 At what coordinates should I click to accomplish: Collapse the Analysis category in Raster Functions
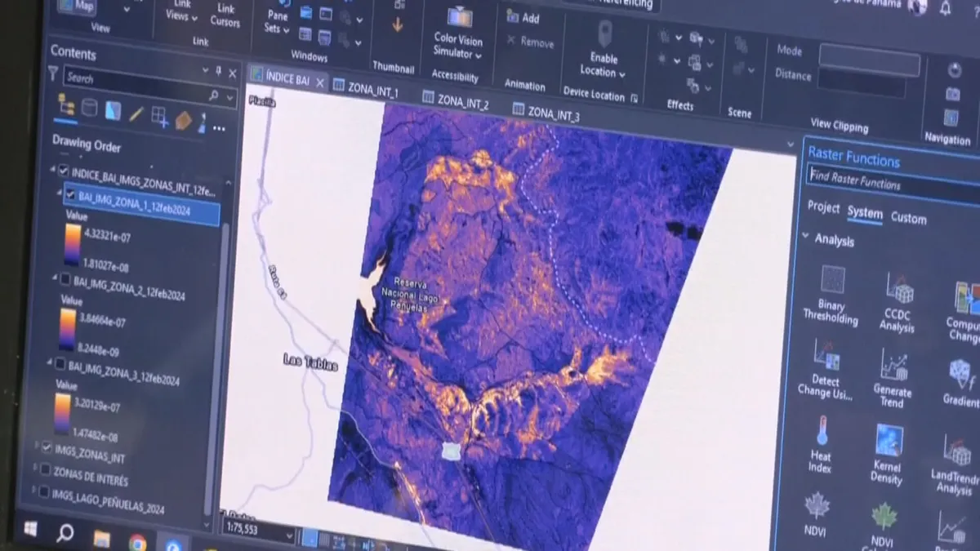[x=806, y=238]
